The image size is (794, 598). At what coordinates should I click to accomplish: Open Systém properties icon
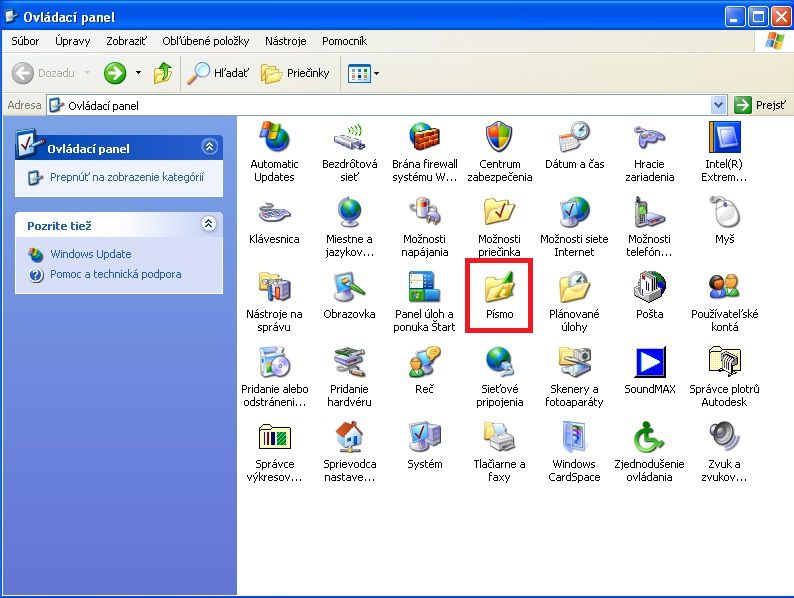click(424, 446)
